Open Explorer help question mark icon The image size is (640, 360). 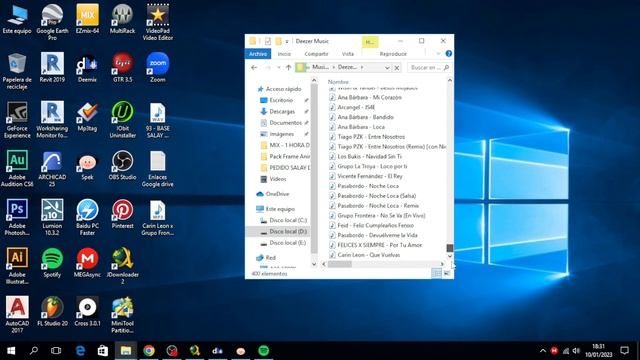pyautogui.click(x=449, y=54)
